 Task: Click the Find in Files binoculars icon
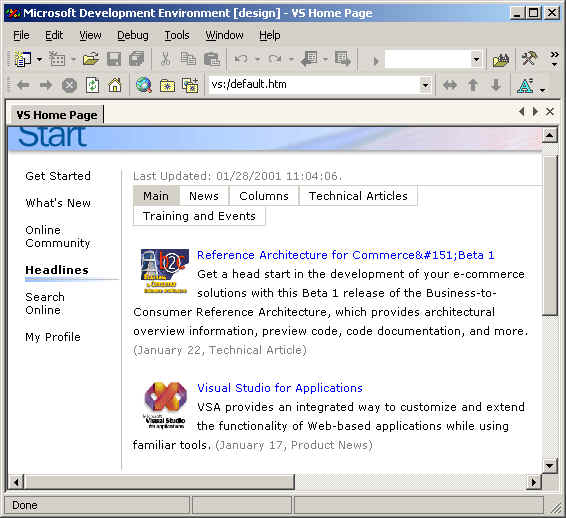tap(501, 60)
